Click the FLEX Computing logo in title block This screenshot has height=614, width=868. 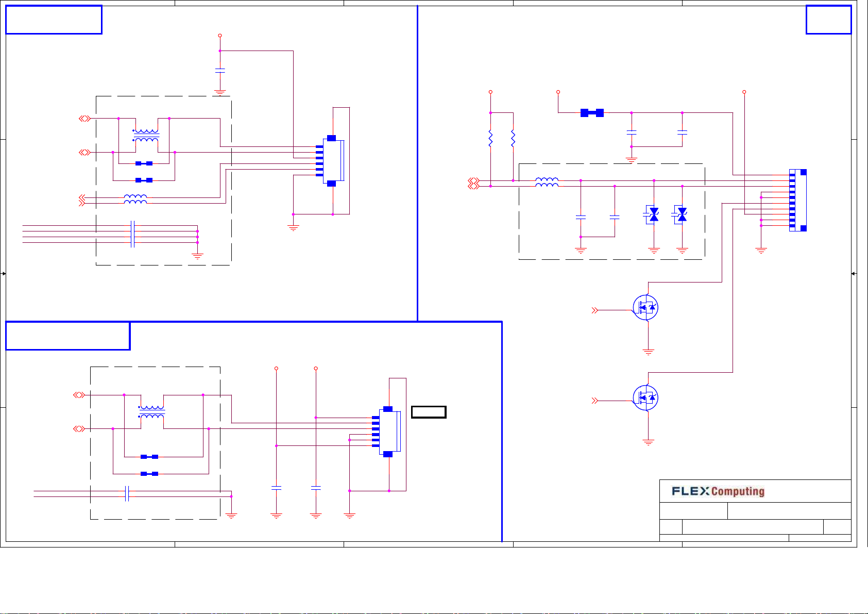[x=718, y=491]
